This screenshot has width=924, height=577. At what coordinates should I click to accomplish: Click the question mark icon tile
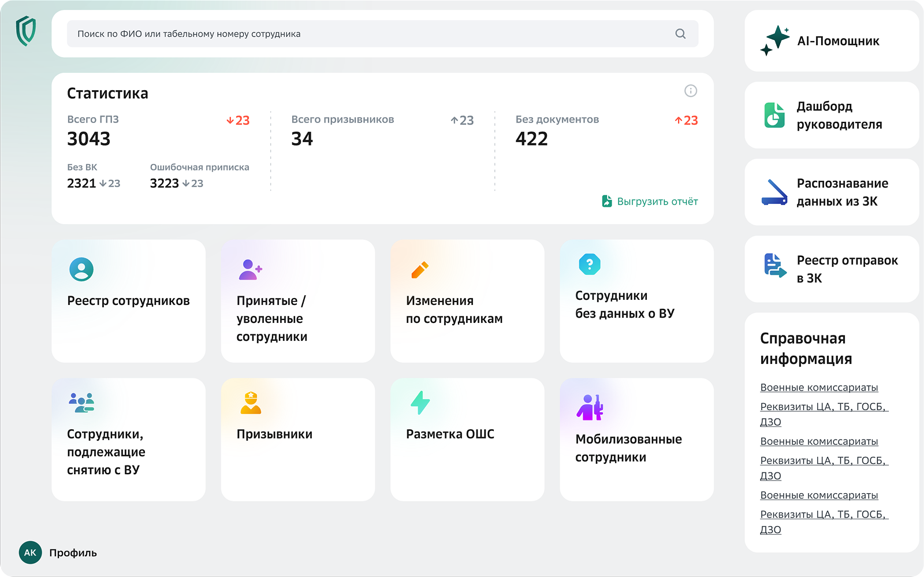click(589, 265)
